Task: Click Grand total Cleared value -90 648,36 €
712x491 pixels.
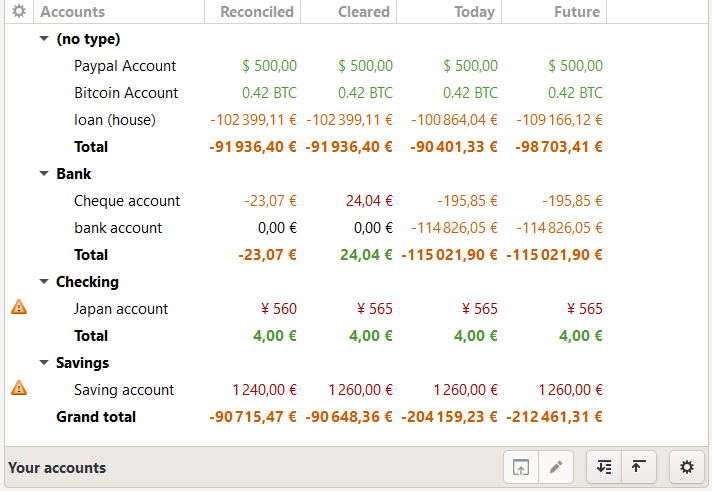Action: pyautogui.click(x=349, y=417)
